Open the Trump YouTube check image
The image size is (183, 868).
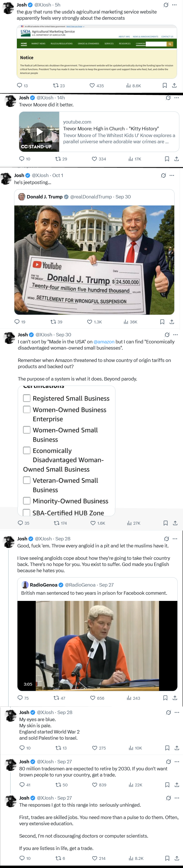tap(94, 260)
